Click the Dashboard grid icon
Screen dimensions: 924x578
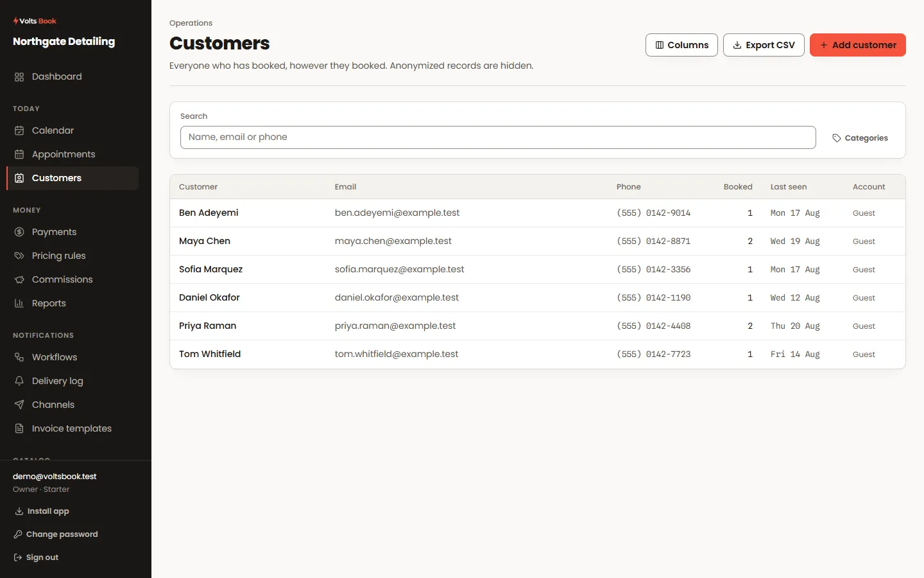(19, 77)
